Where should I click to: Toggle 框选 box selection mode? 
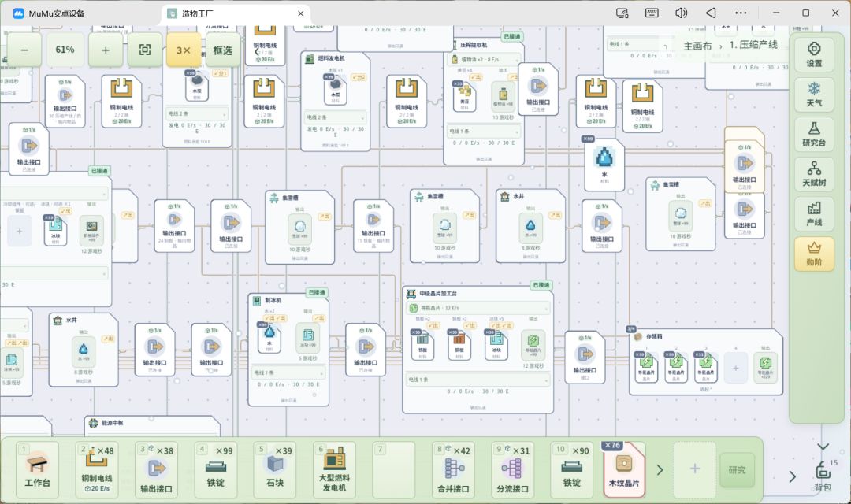point(222,50)
